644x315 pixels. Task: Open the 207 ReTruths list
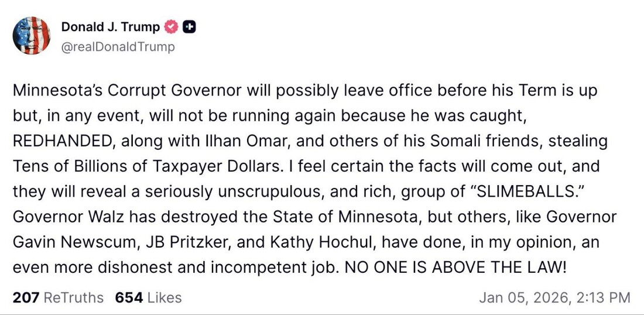tap(58, 297)
